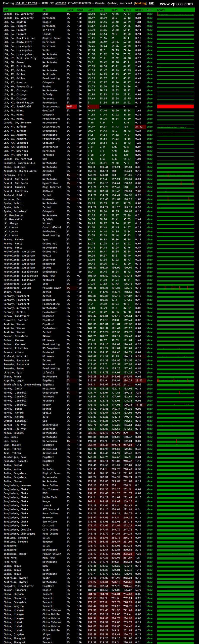This screenshot has height=644, width=199.
Task: Show MTR for the Salt Lake City row
Action: click(150, 58)
